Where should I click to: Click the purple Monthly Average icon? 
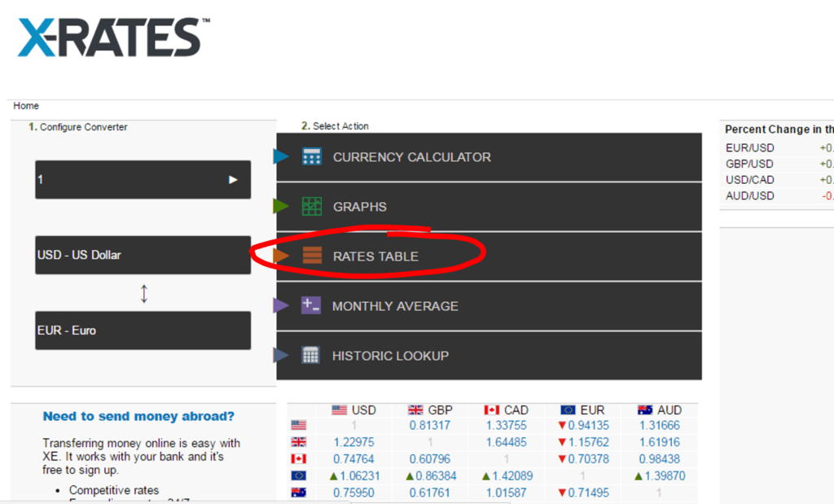pos(310,306)
